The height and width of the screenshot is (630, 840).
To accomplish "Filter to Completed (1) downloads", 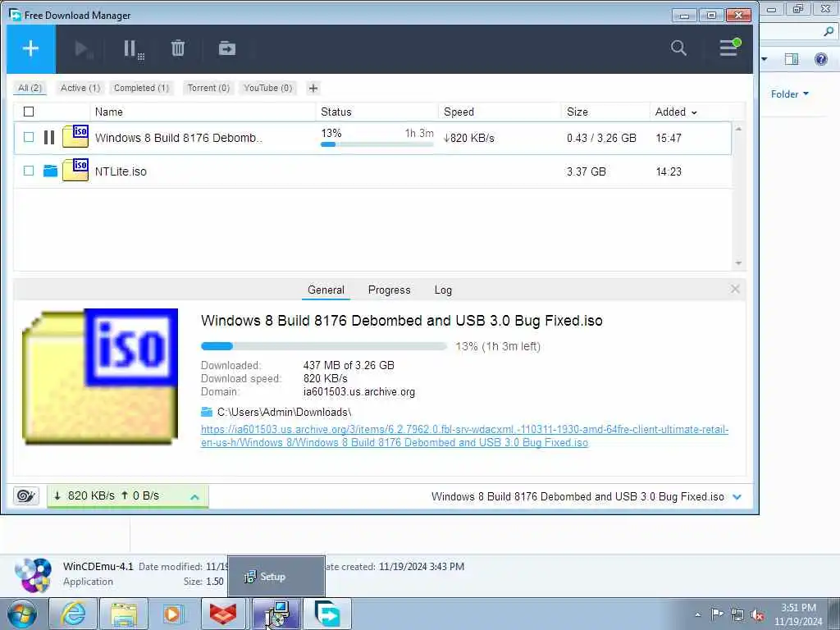I will click(141, 88).
